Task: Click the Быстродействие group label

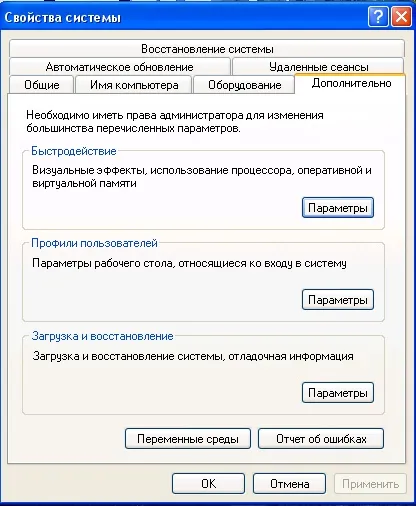Action: coord(74,151)
